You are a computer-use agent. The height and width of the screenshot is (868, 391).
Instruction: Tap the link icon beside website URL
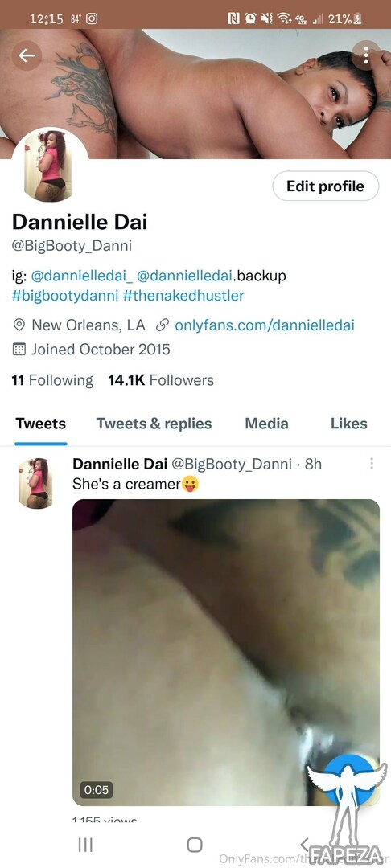tap(163, 325)
